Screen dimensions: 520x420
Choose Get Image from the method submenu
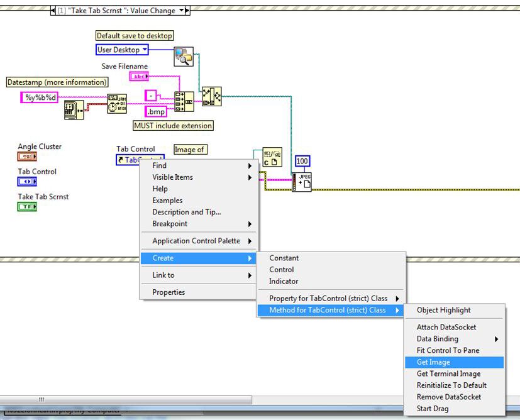433,362
